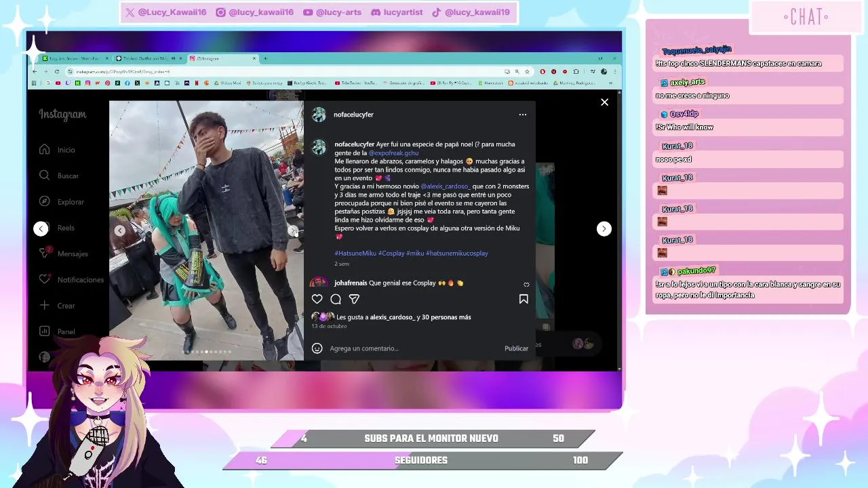868x488 pixels.
Task: Open Panel in Instagram sidebar
Action: click(57, 331)
